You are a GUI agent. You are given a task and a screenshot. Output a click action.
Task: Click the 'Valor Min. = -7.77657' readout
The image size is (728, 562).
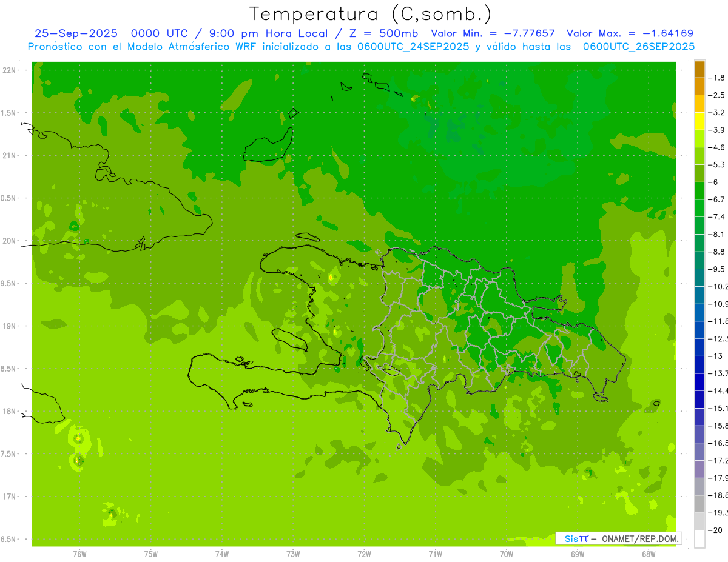click(494, 34)
